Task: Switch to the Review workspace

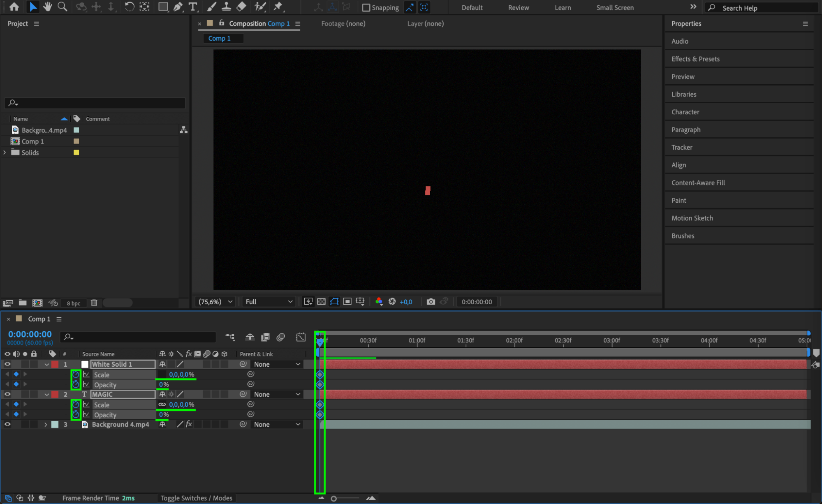Action: coord(518,7)
